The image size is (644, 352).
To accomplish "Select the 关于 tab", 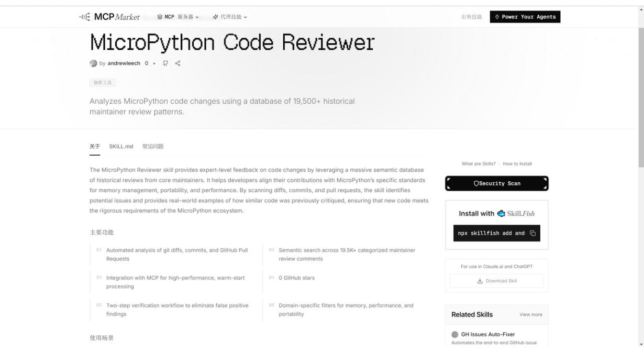I will click(95, 147).
